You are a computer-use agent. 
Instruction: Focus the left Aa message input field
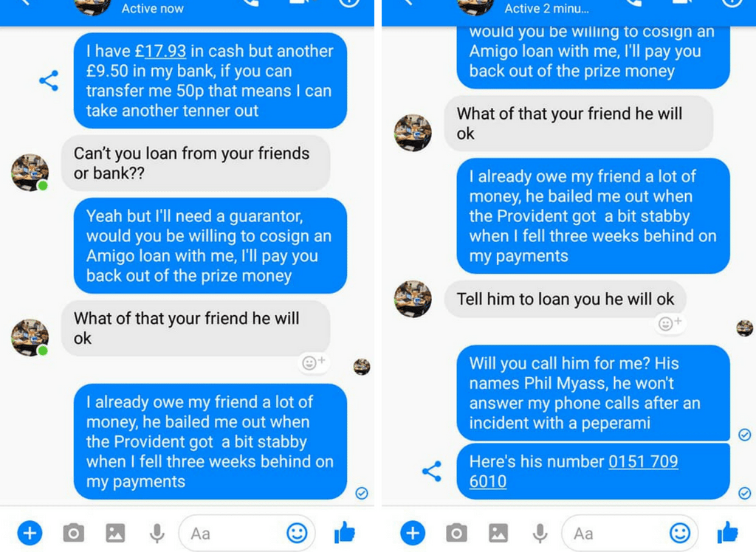247,534
